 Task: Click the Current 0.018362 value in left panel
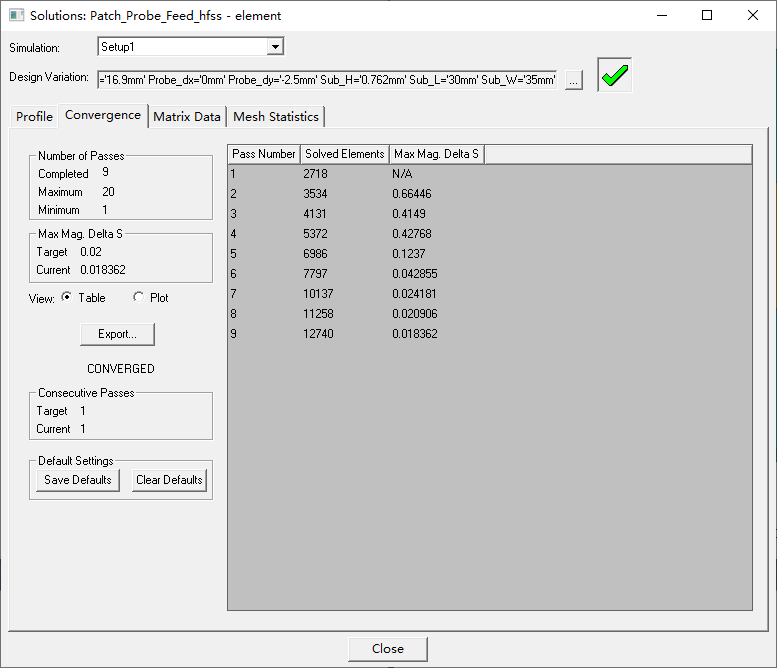pos(103,270)
